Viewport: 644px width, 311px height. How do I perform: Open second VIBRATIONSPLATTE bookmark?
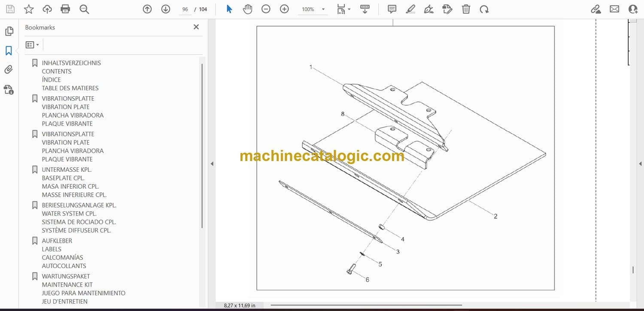pyautogui.click(x=68, y=134)
